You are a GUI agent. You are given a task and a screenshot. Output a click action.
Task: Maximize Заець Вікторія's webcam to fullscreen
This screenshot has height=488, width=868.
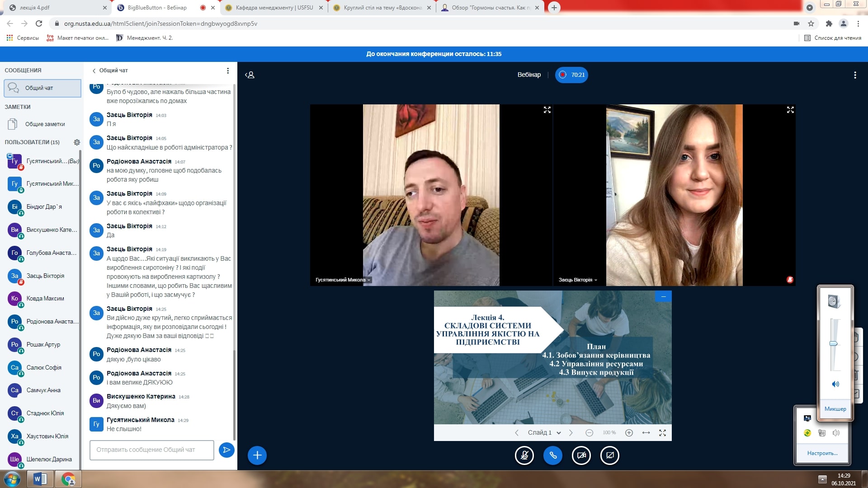click(790, 110)
